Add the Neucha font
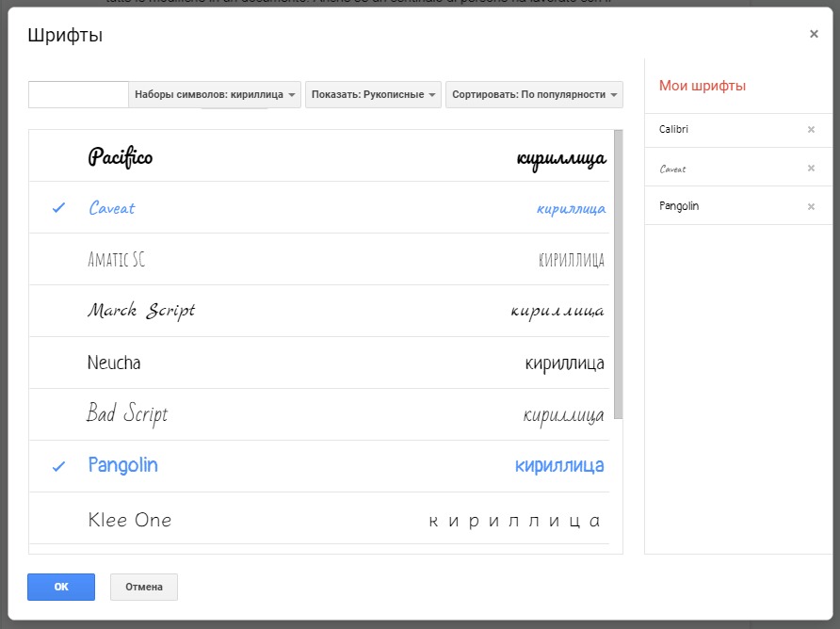The image size is (840, 629). (319, 363)
